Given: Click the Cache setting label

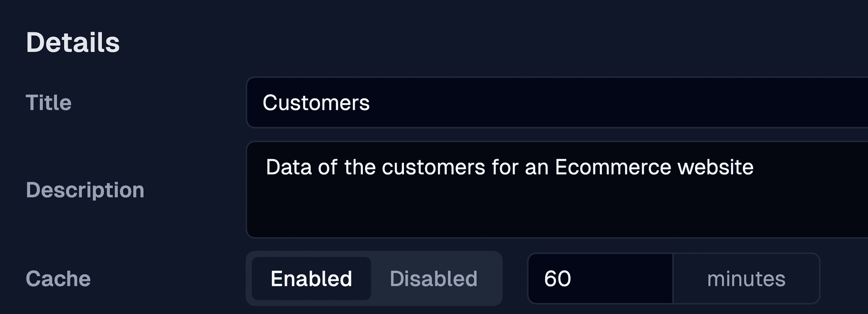Looking at the screenshot, I should pyautogui.click(x=58, y=279).
